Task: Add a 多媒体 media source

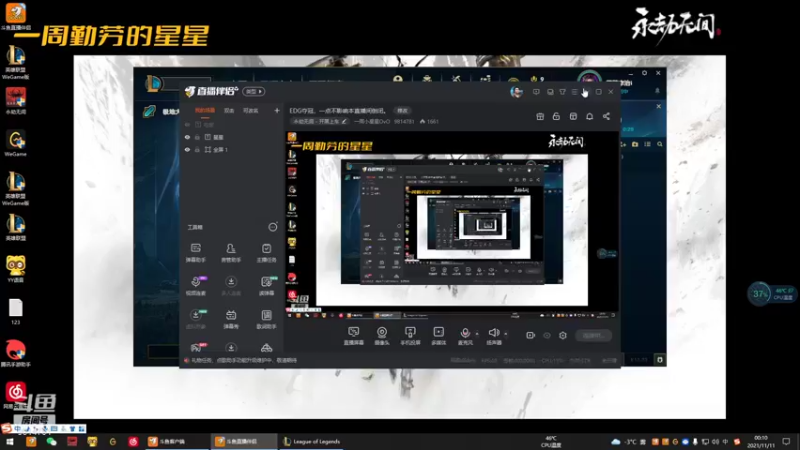Action: [x=438, y=336]
